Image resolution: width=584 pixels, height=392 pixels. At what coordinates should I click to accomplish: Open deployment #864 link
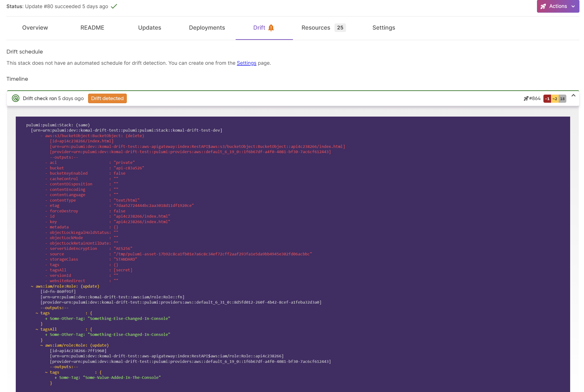tap(535, 98)
